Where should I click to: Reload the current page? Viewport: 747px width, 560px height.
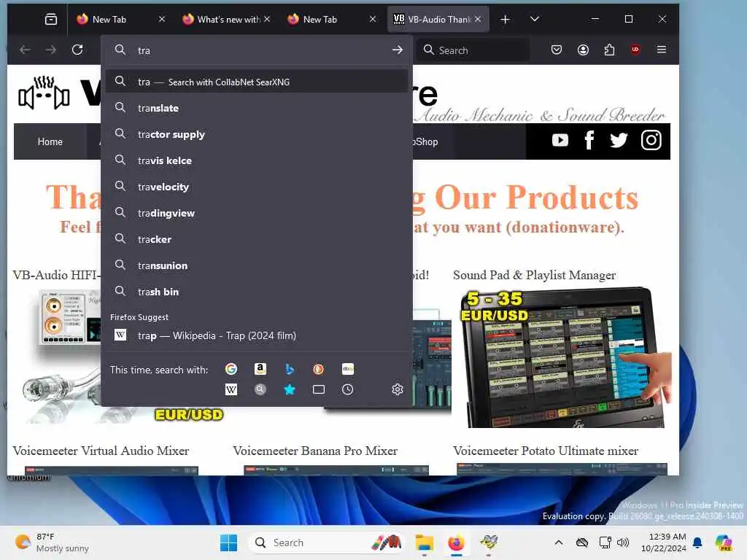77,50
